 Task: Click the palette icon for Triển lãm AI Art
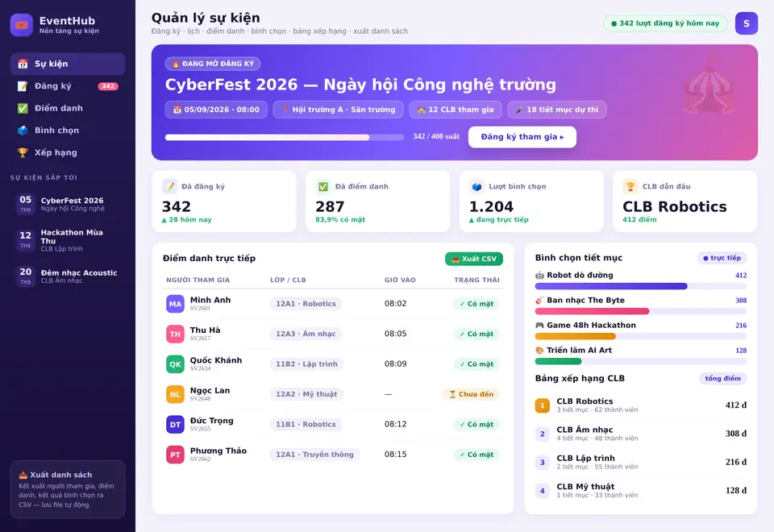(x=539, y=351)
